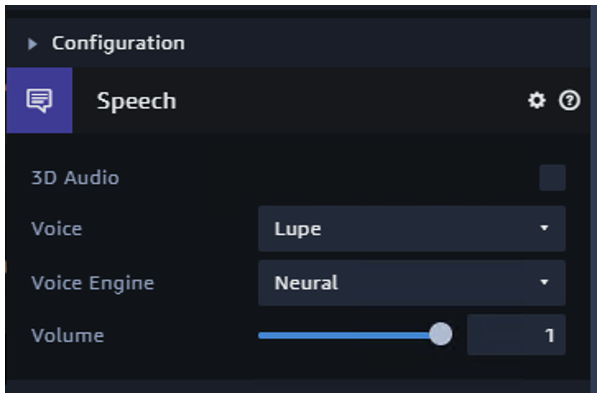Viewport: 603px width, 399px height.
Task: Open the Voice dropdown showing Lupe
Action: (411, 229)
